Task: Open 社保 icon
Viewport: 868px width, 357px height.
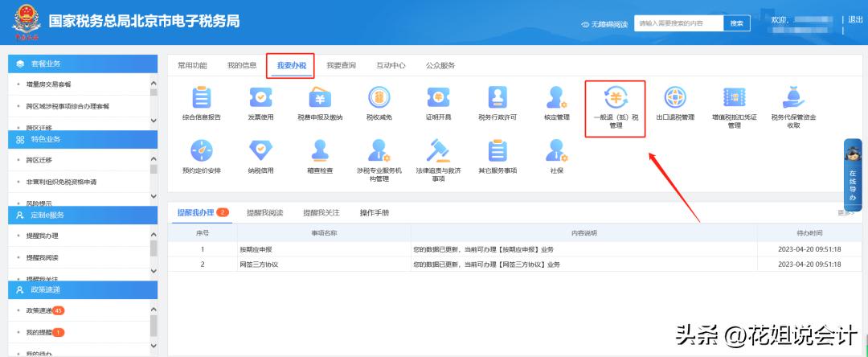Action: (x=556, y=150)
